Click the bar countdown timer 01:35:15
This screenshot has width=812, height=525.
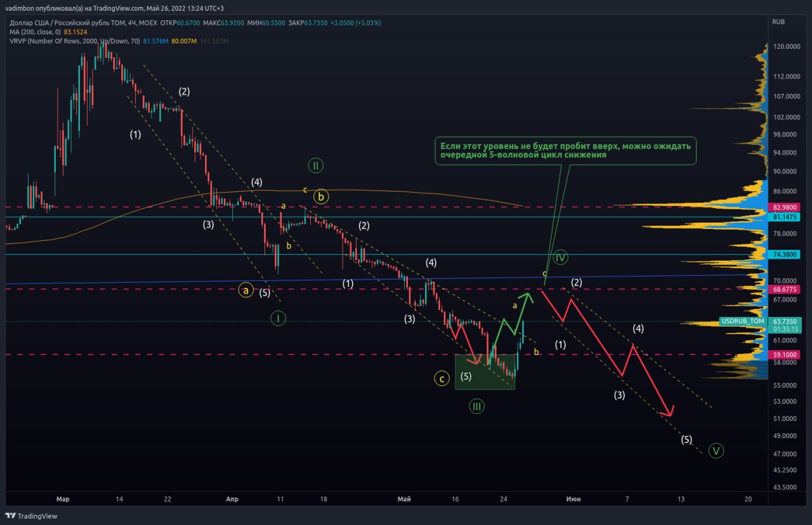click(786, 329)
